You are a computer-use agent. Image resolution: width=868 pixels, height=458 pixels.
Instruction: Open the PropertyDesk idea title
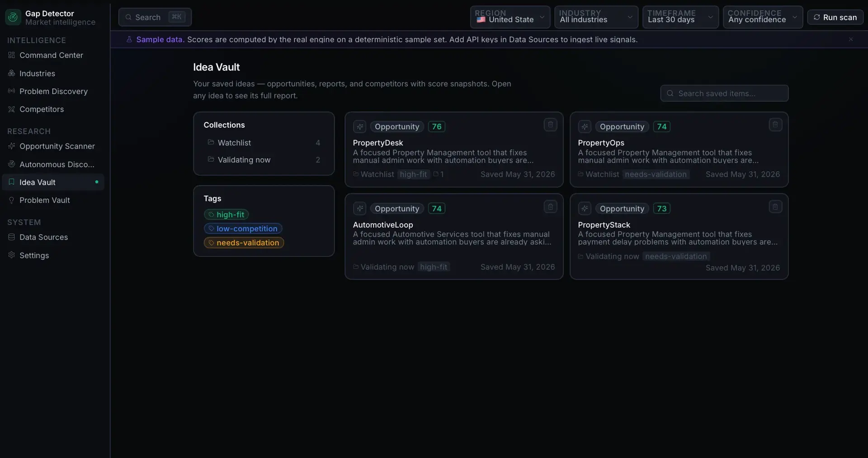point(378,143)
